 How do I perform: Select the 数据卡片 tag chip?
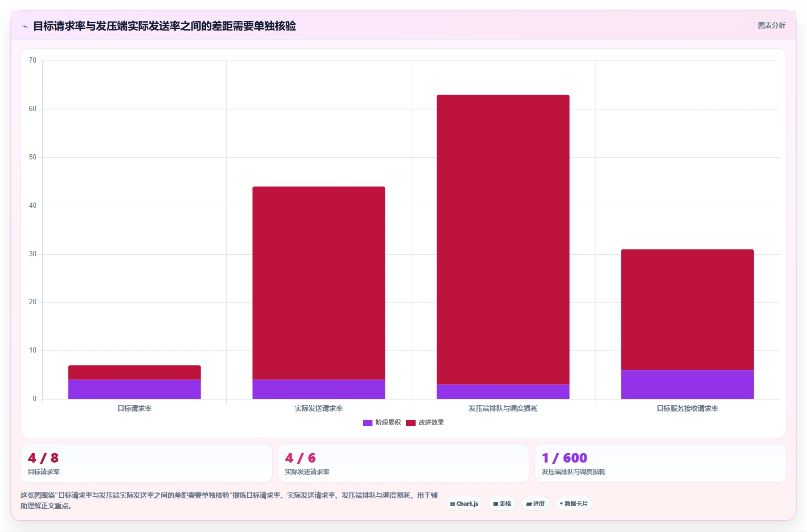point(573,504)
